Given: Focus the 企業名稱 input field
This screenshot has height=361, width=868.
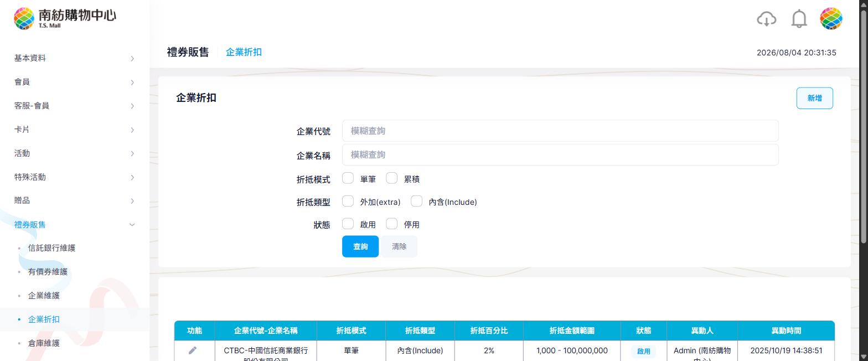Looking at the screenshot, I should click(x=560, y=154).
